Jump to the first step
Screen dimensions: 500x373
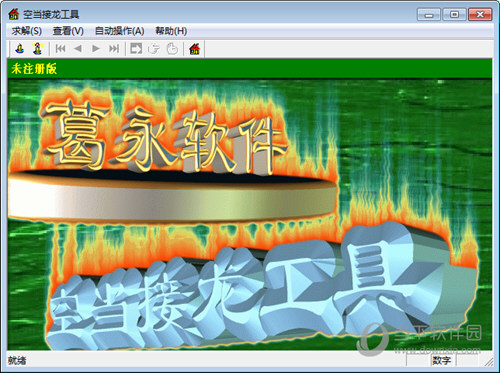(60, 49)
